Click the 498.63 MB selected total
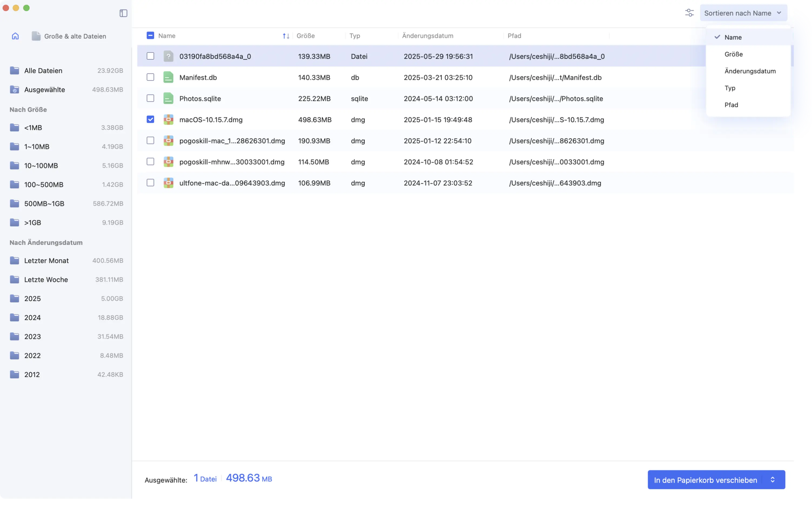The height and width of the screenshot is (510, 812). coord(249,478)
